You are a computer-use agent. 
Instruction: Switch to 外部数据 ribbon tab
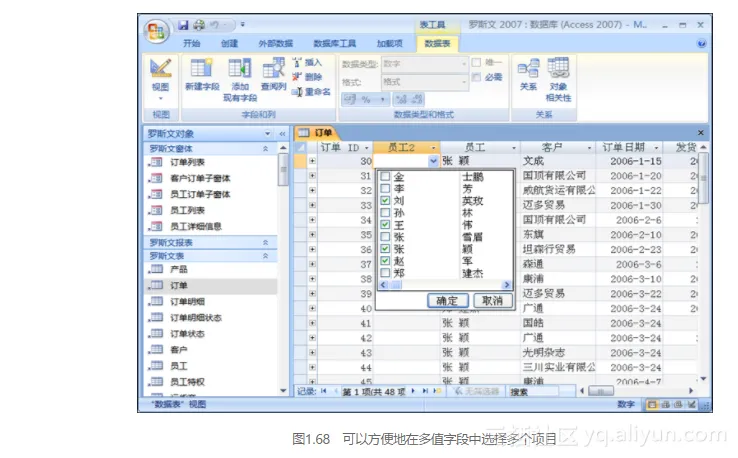275,43
